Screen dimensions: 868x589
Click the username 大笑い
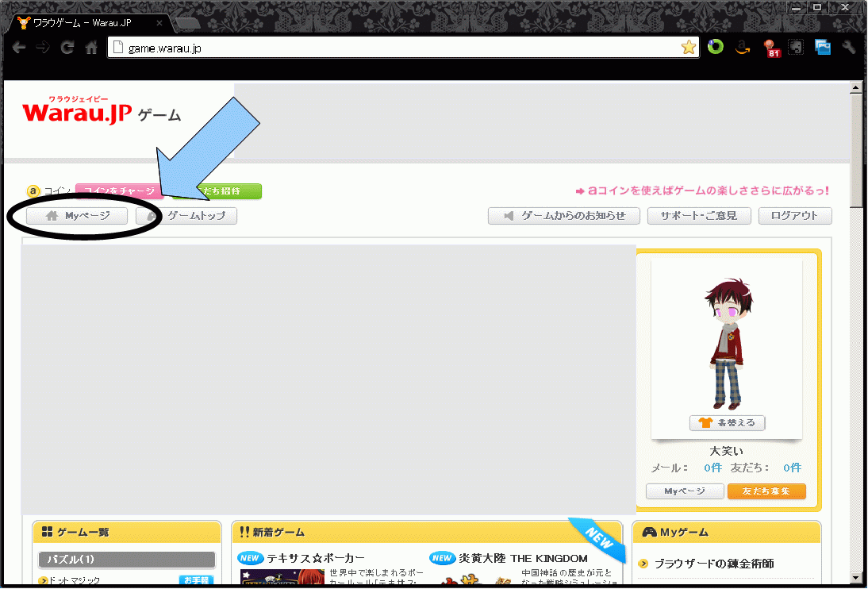pyautogui.click(x=726, y=451)
